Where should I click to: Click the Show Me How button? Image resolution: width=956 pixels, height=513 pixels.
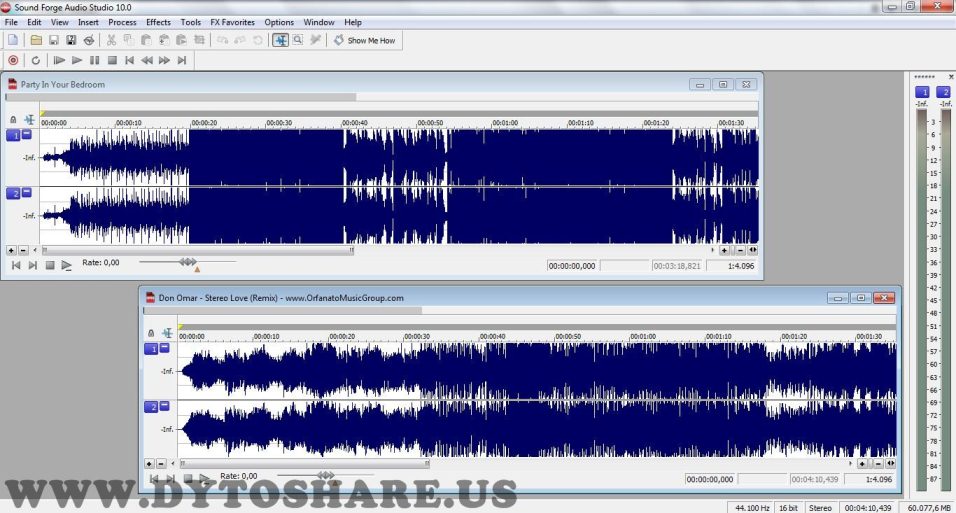point(365,40)
